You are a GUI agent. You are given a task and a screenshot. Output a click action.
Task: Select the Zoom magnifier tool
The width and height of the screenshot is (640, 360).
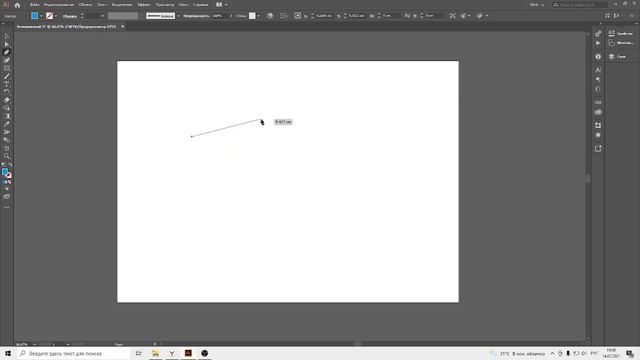tap(7, 156)
